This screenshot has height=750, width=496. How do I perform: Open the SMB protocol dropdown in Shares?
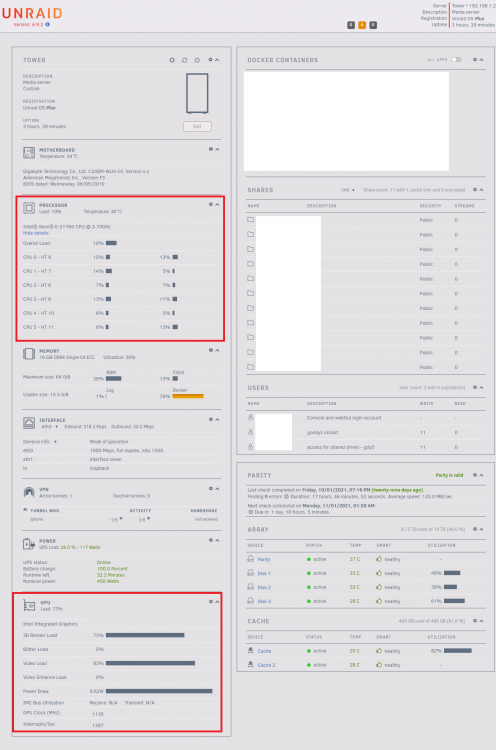point(348,190)
